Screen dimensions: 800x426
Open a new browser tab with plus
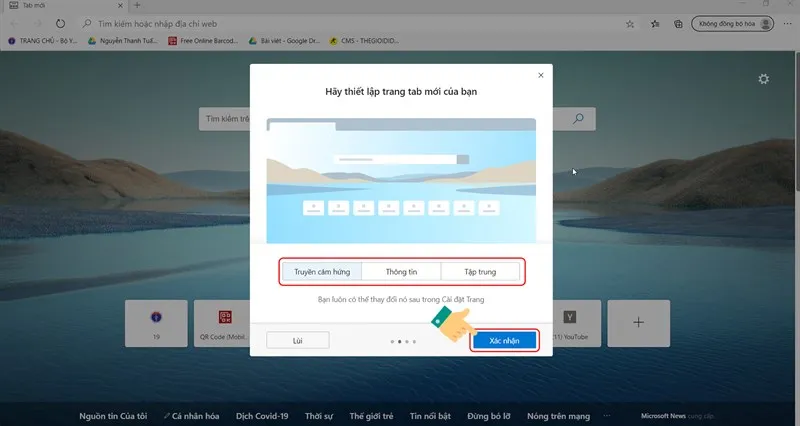pos(137,6)
